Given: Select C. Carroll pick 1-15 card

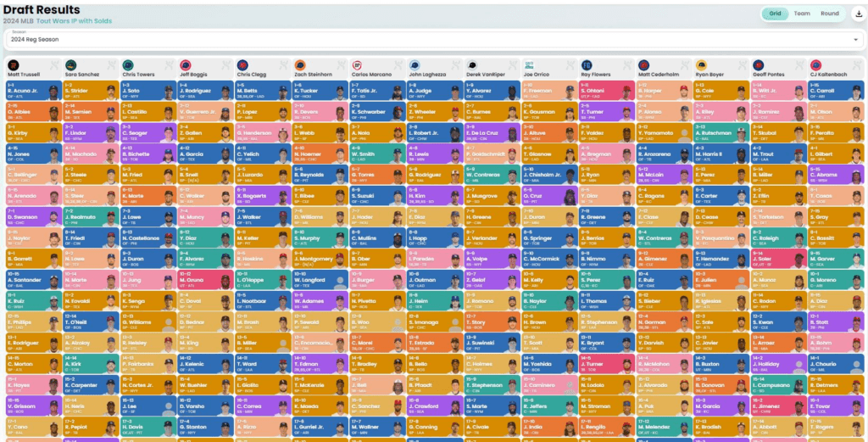Looking at the screenshot, I should click(x=827, y=88).
